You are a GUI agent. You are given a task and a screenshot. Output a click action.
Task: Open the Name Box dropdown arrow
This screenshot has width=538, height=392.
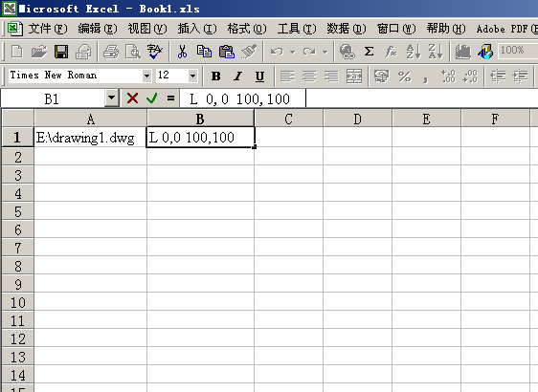(x=111, y=98)
